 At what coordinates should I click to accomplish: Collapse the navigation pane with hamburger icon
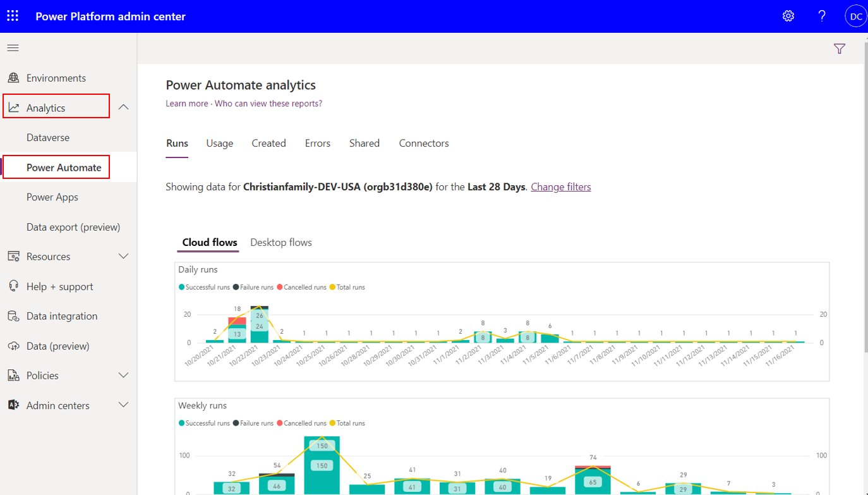point(13,47)
